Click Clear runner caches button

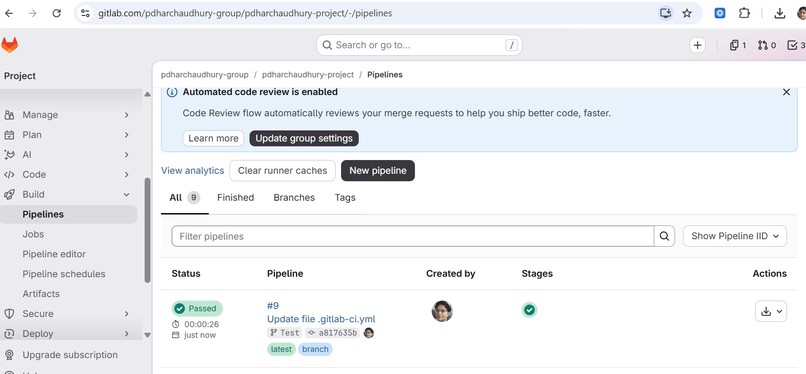click(x=282, y=171)
